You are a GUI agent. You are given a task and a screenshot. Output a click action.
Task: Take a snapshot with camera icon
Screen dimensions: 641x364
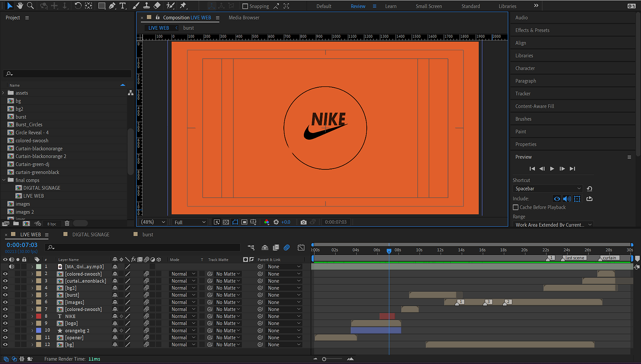click(x=303, y=222)
